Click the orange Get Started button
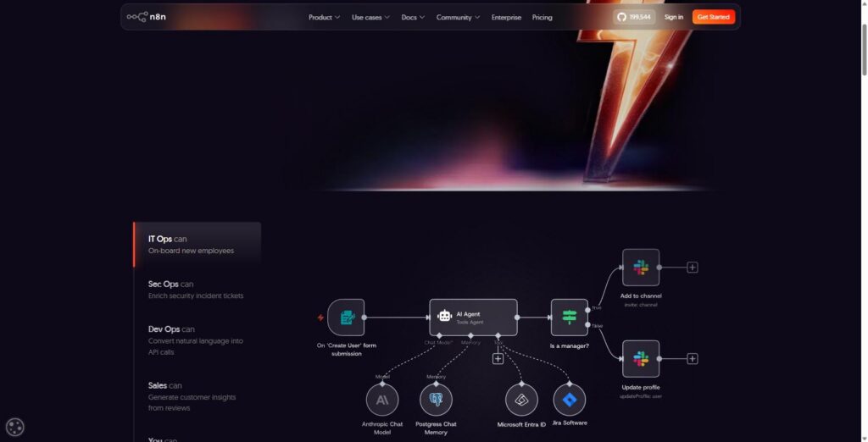 point(714,17)
